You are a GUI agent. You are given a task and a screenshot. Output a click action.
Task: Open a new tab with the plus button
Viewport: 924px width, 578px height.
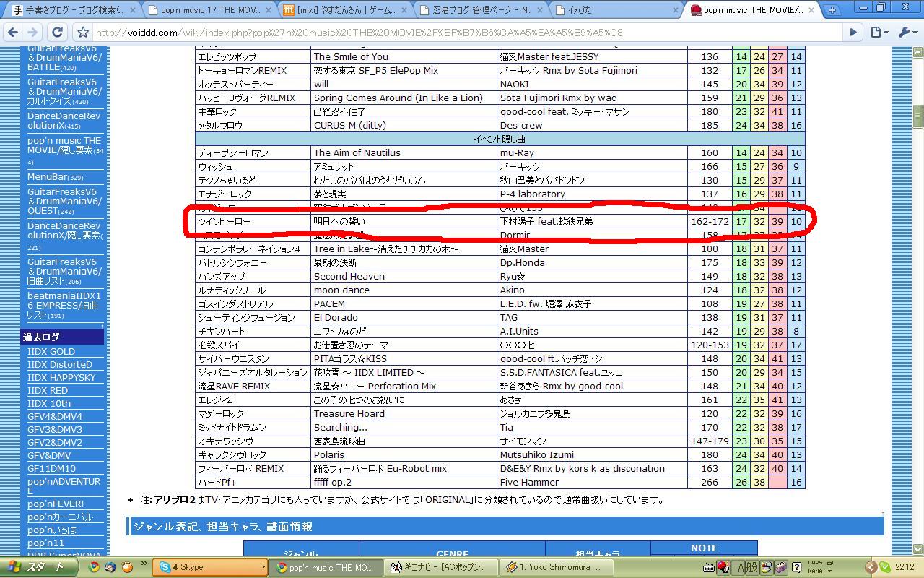pyautogui.click(x=832, y=10)
